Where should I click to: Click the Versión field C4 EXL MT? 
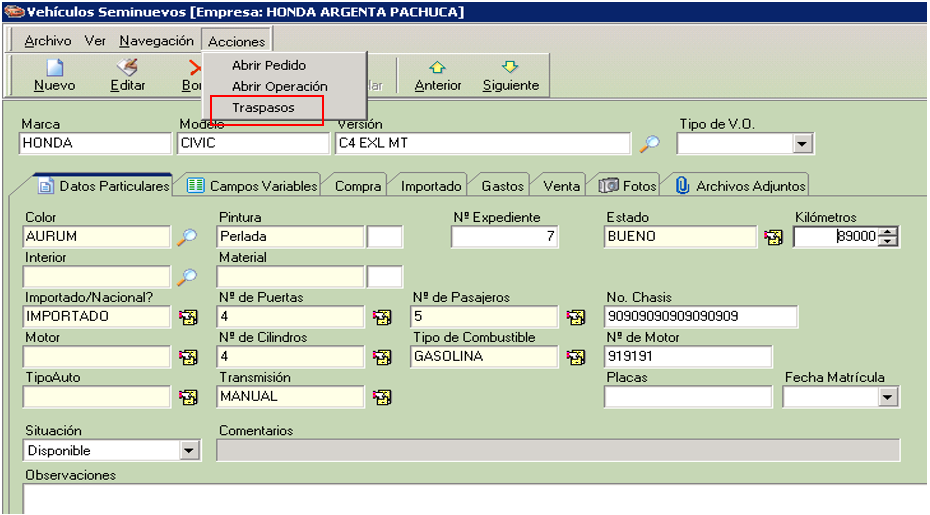483,144
